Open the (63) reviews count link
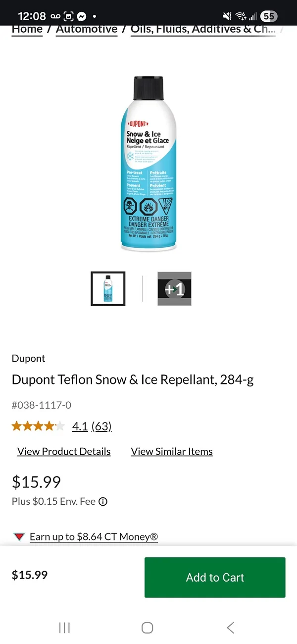 pos(101,426)
